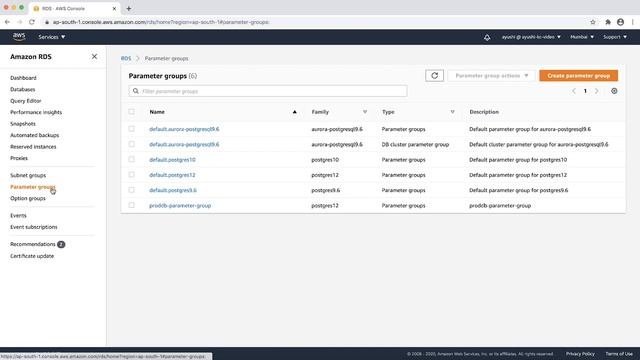This screenshot has width=640, height=360.
Task: Open Privacy Policy footer link
Action: pyautogui.click(x=580, y=354)
